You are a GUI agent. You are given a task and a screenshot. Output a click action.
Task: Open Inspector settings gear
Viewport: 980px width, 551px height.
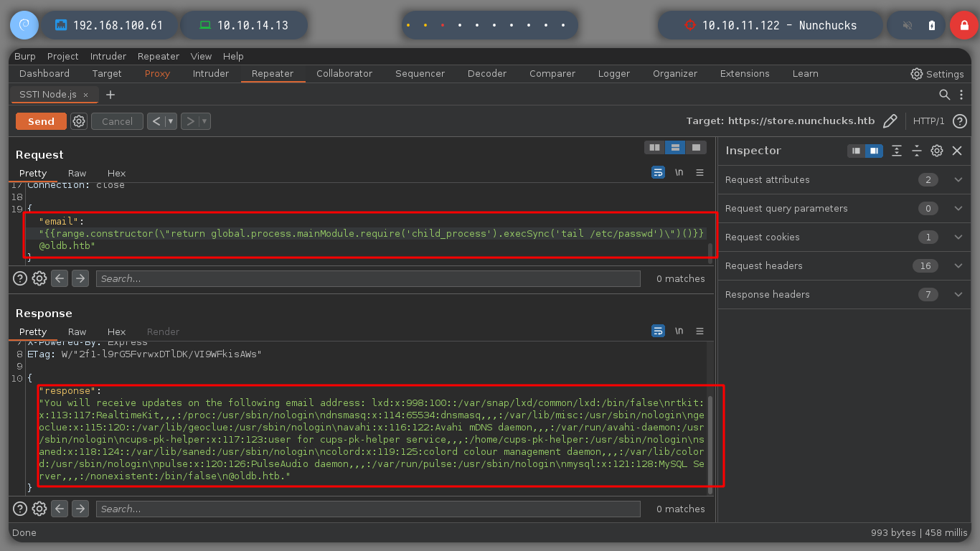(937, 151)
